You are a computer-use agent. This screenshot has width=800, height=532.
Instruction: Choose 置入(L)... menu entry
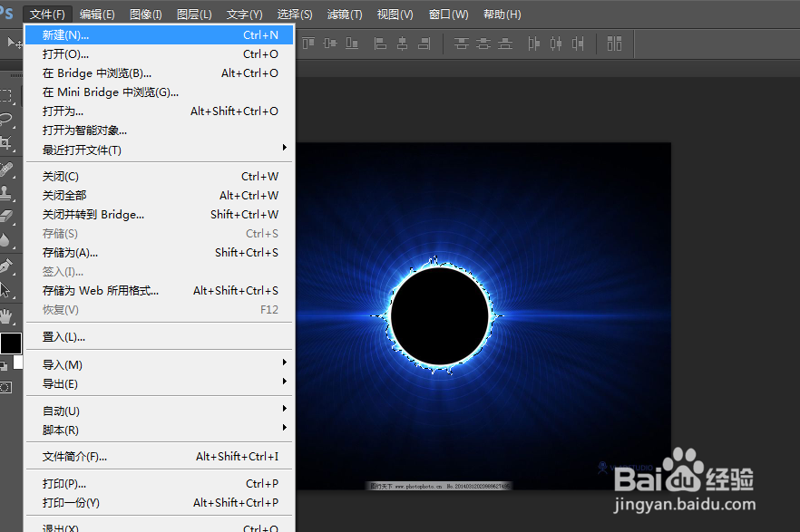tap(160, 337)
